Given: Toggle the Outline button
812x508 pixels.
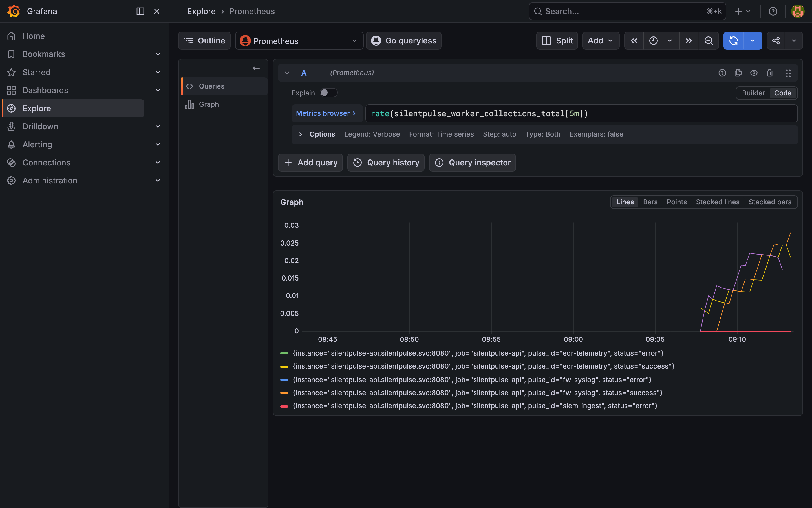Looking at the screenshot, I should point(204,41).
